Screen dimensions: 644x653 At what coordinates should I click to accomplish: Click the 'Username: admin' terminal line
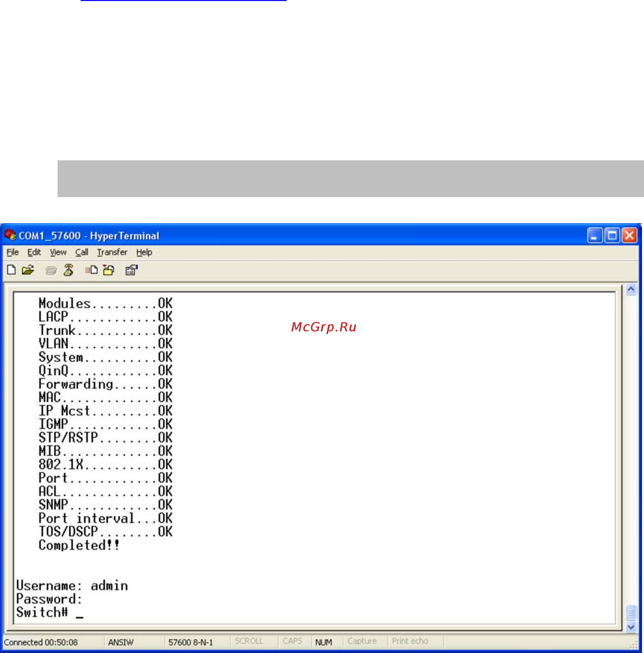pyautogui.click(x=72, y=586)
